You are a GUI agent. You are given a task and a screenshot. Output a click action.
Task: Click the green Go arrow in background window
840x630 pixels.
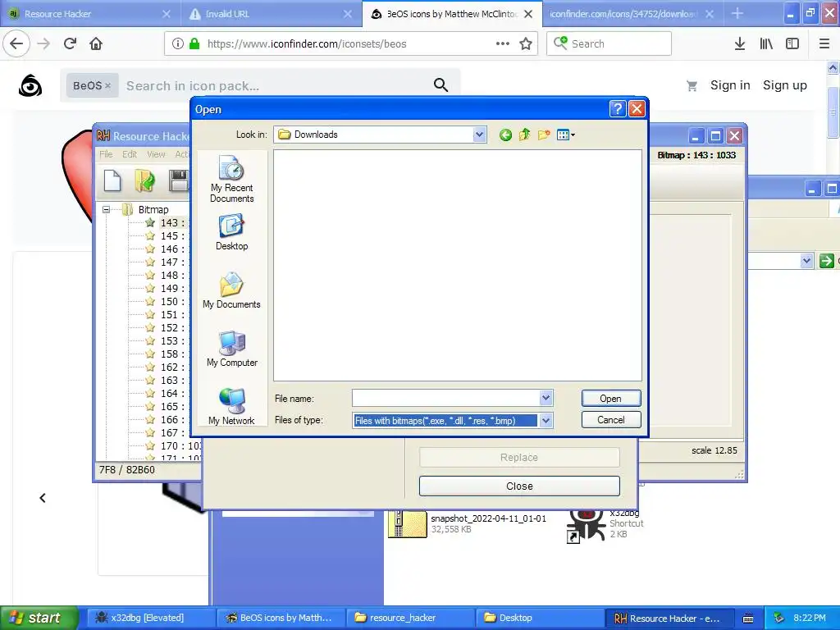pyautogui.click(x=826, y=261)
